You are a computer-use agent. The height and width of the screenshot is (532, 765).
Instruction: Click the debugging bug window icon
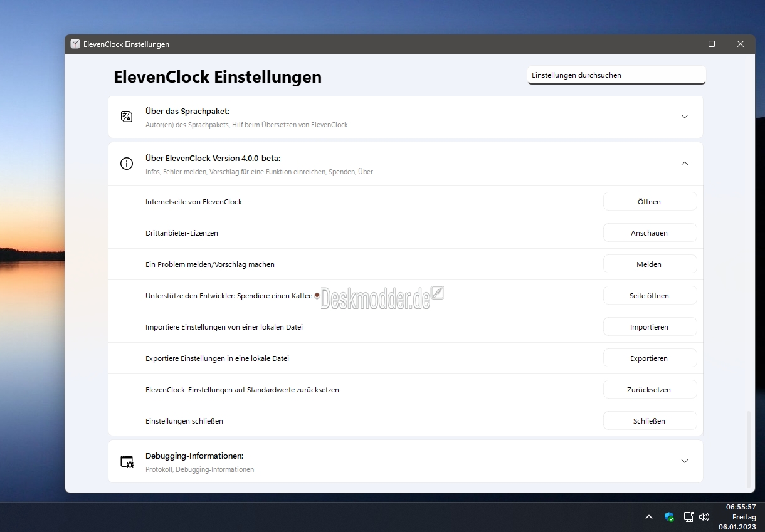(x=127, y=462)
